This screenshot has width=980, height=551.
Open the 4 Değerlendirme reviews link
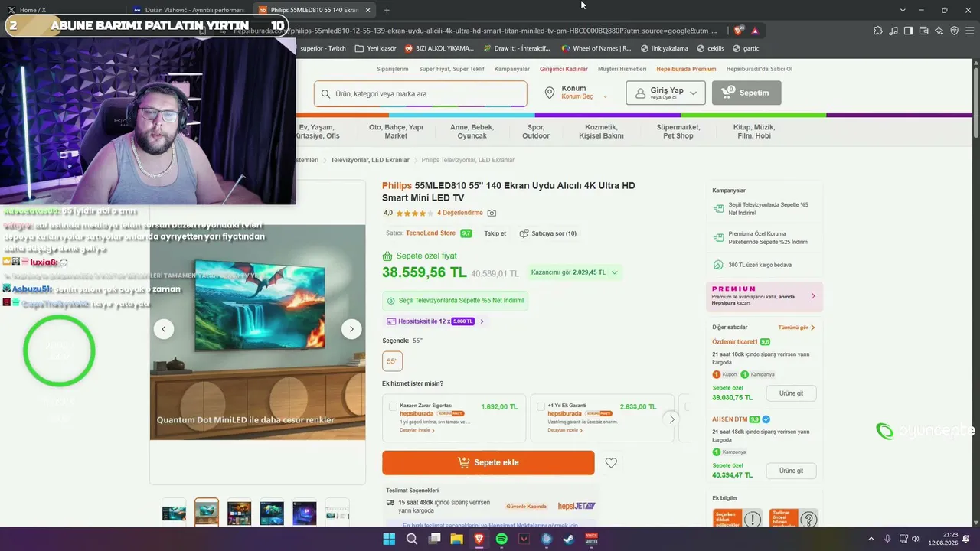(460, 213)
